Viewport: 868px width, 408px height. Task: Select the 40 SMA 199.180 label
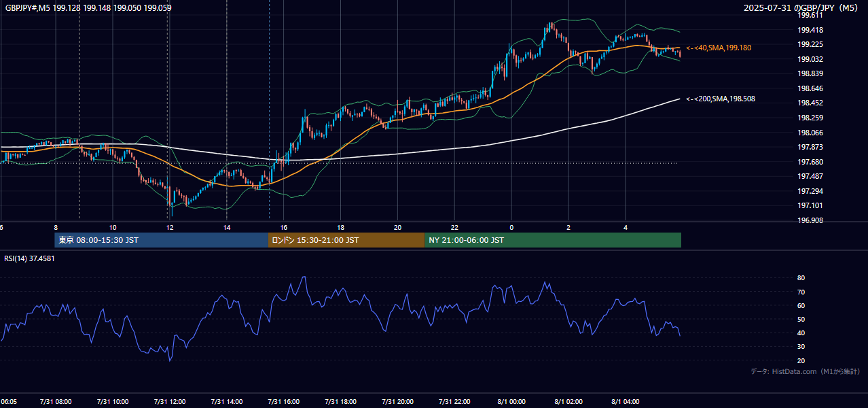(x=719, y=48)
